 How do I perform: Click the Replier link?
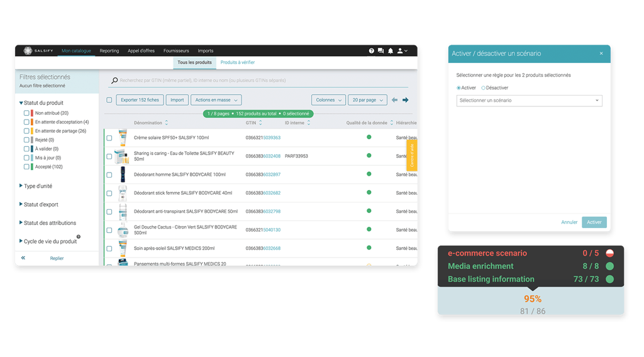[57, 258]
